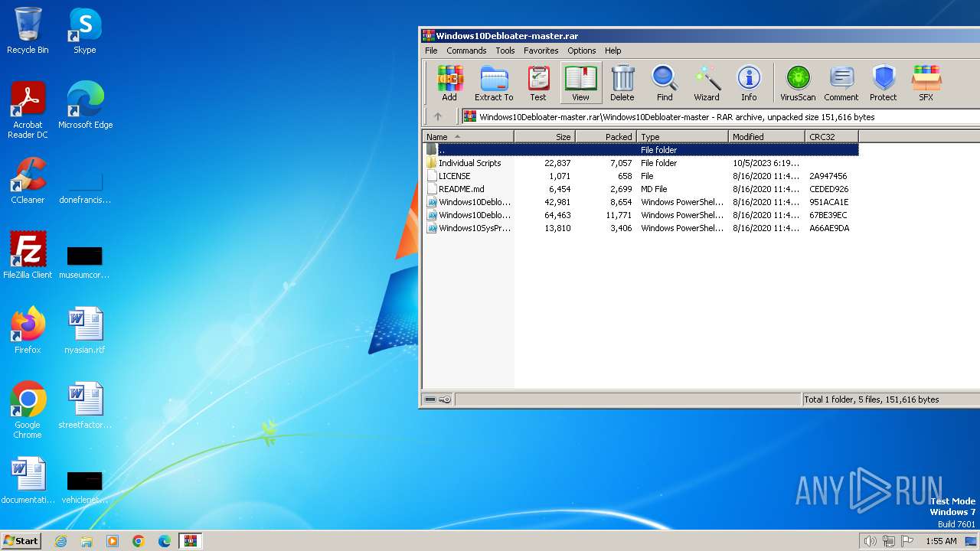Select the Acrobat Reader DC shortcut
The width and height of the screenshot is (980, 551).
pos(28,111)
